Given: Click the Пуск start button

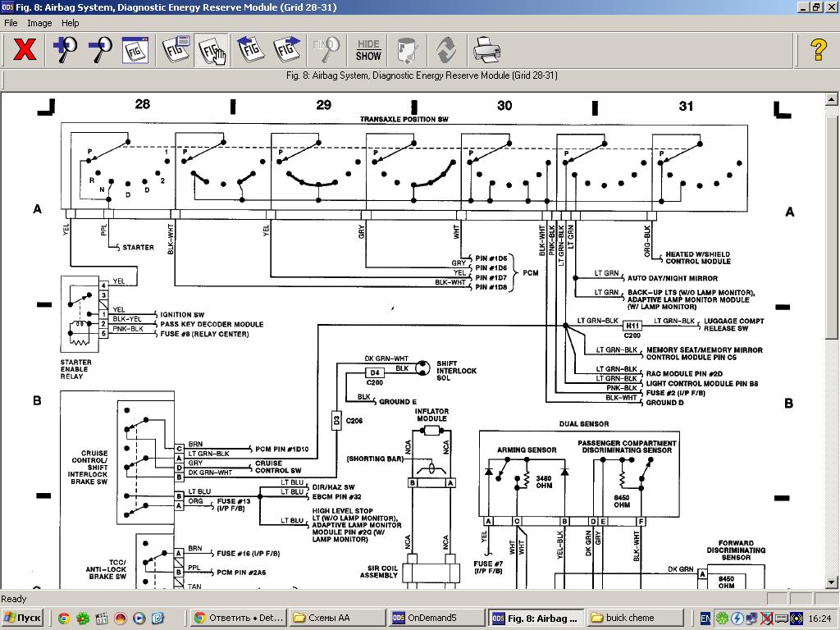Looking at the screenshot, I should coord(22,618).
